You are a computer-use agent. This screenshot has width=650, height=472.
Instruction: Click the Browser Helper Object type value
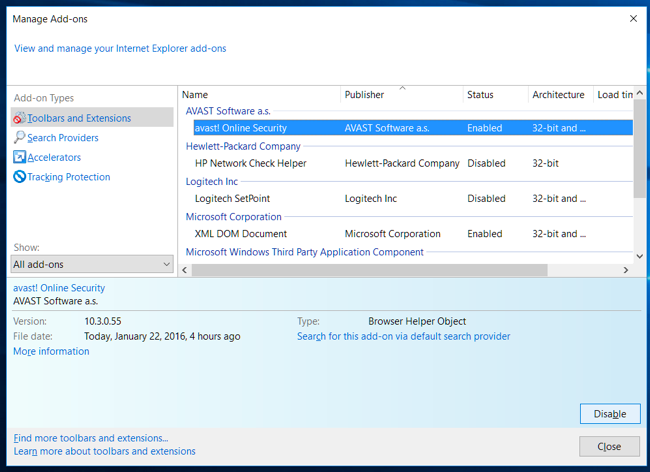(417, 321)
